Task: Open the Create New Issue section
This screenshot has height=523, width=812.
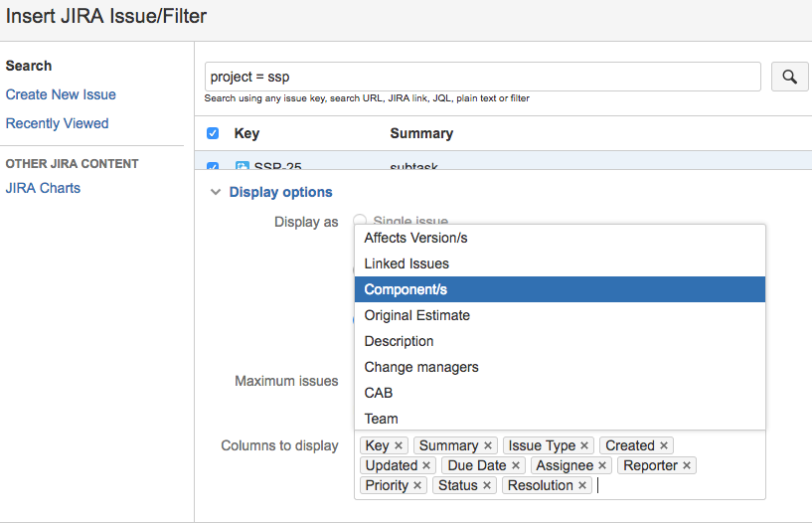Action: [61, 94]
